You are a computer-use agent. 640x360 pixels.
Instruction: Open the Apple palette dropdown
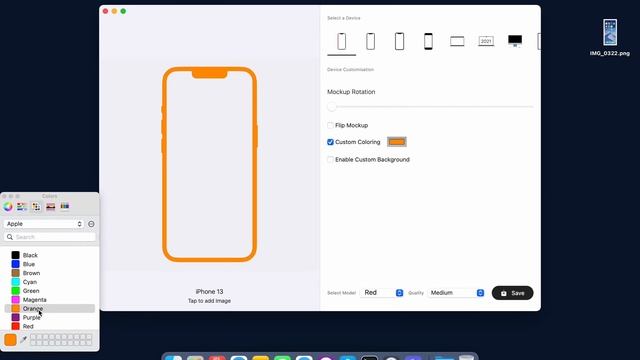click(43, 224)
